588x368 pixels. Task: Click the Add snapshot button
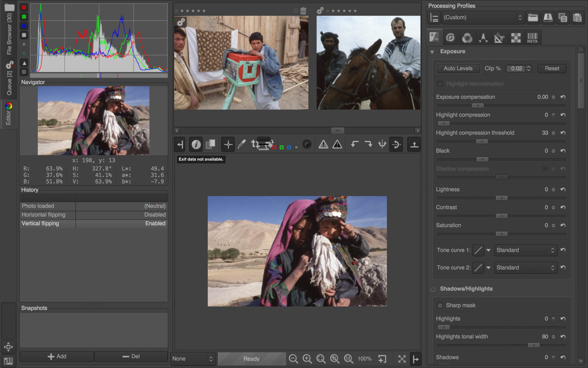tap(57, 357)
